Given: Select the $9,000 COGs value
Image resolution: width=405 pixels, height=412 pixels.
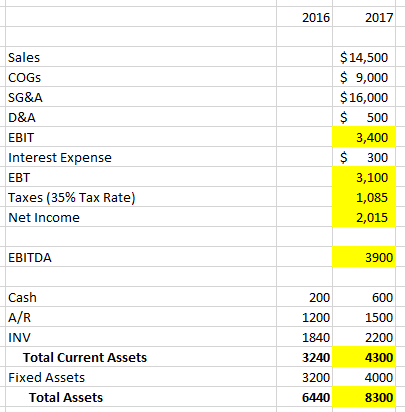Looking at the screenshot, I should (364, 77).
